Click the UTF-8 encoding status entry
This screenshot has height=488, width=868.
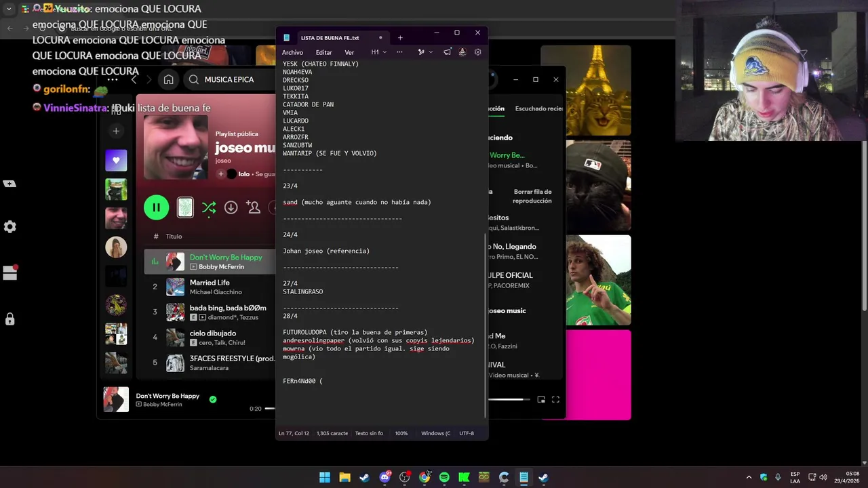467,433
